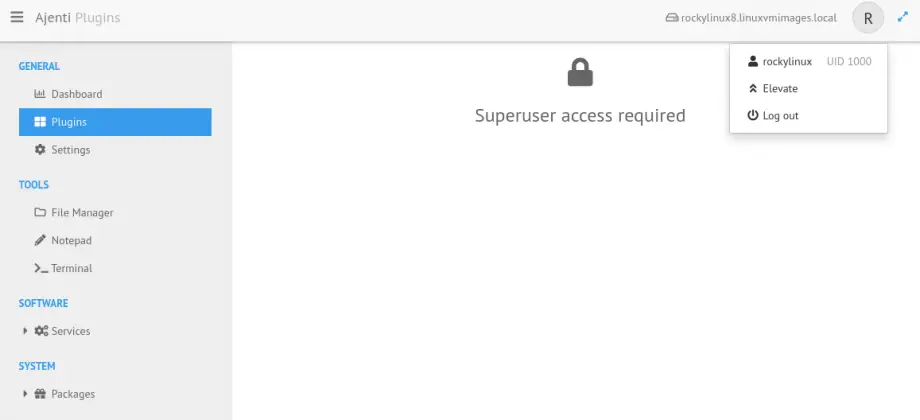The width and height of the screenshot is (920, 420).
Task: Click the Dashboard chart icon
Action: point(40,94)
